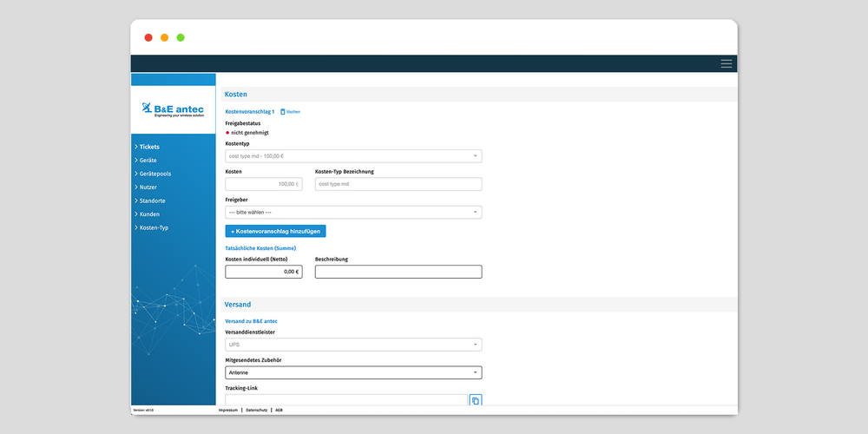Image resolution: width=868 pixels, height=434 pixels.
Task: Click the B&E antec logo
Action: click(173, 109)
